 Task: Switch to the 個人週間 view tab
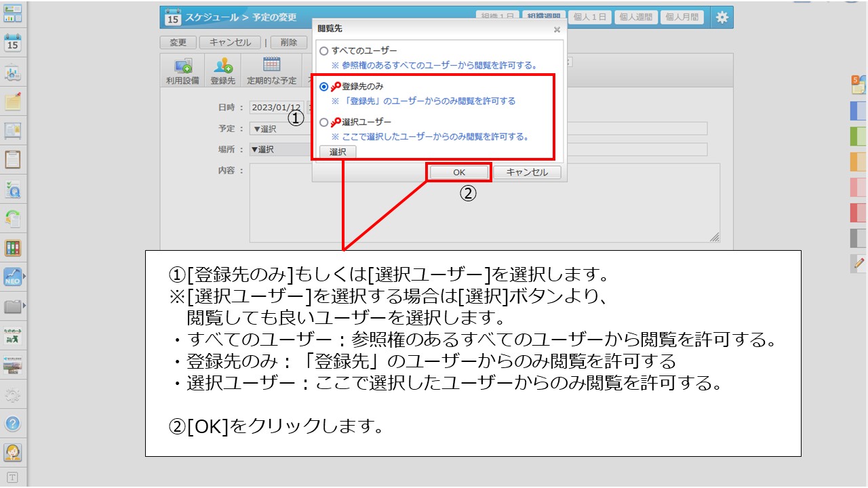click(x=636, y=18)
